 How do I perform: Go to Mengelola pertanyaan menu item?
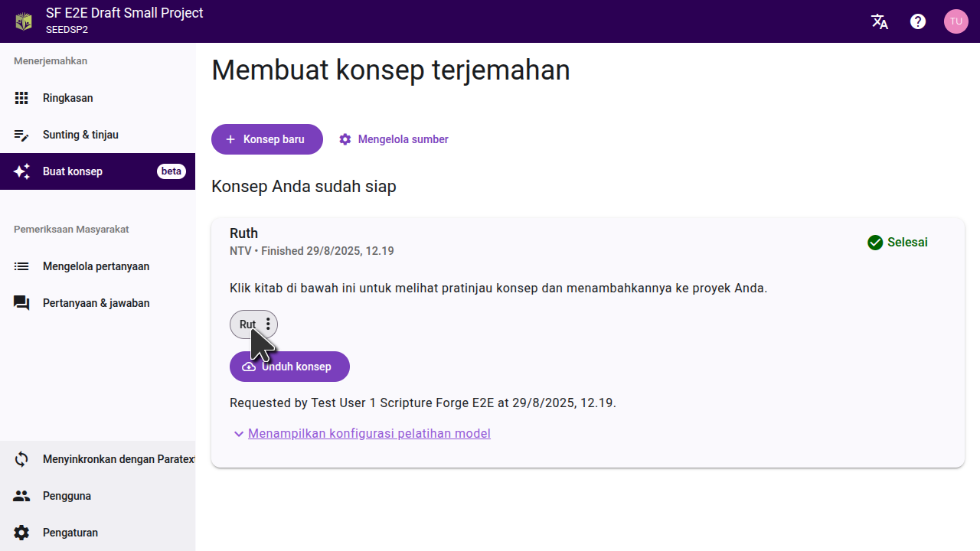pyautogui.click(x=96, y=266)
